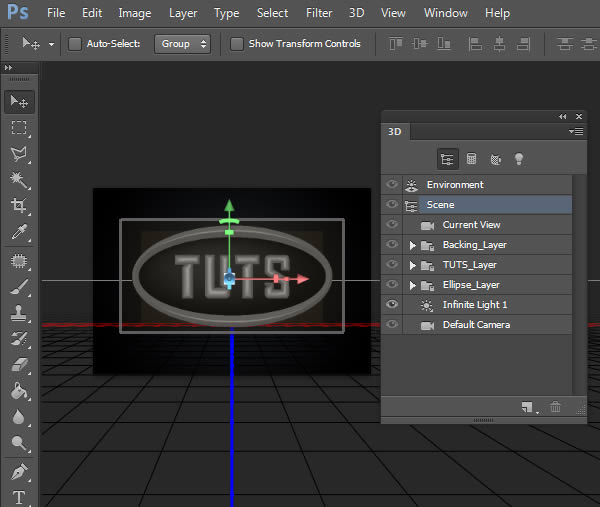
Task: Open the Auto-Select Group dropdown
Action: click(183, 44)
